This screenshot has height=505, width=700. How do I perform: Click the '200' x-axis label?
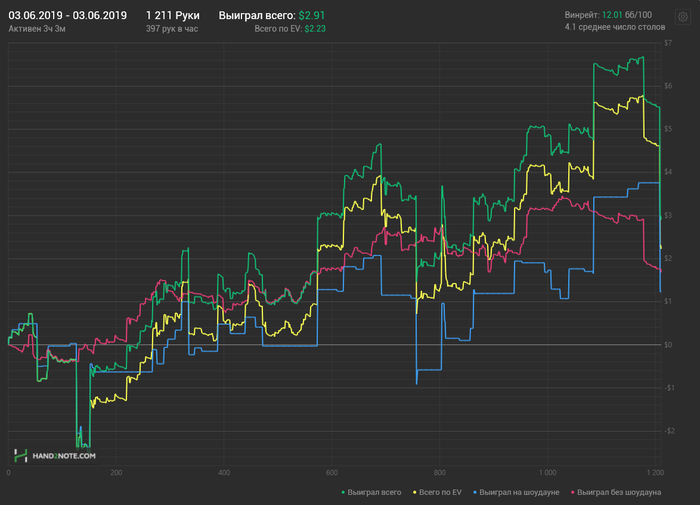(116, 472)
